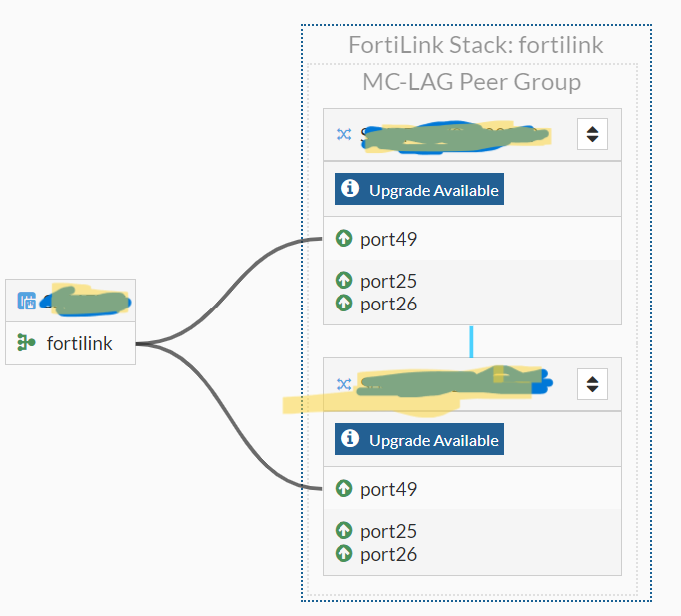Click the FortiLink Stack: fortilink heading
Screen dimensions: 681x616
[x=475, y=45]
